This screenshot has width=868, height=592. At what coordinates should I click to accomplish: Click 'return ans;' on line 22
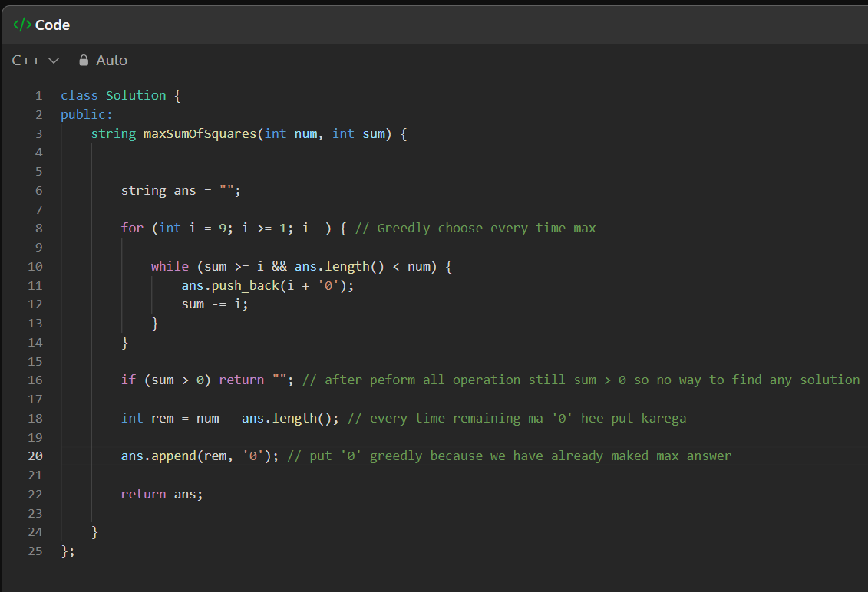point(162,494)
